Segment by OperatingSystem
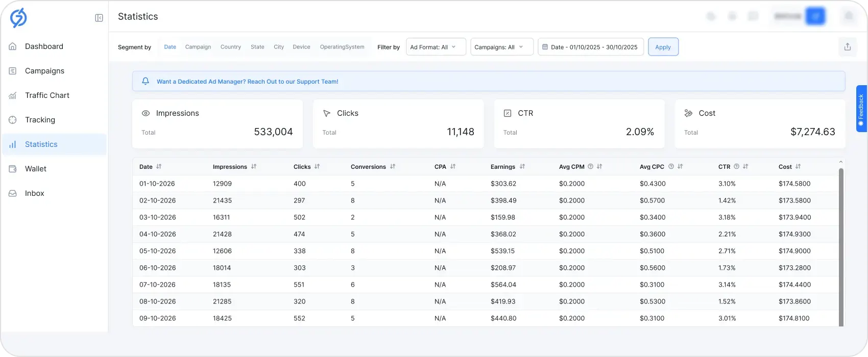Screen dimensions: 868x357 [x=342, y=47]
